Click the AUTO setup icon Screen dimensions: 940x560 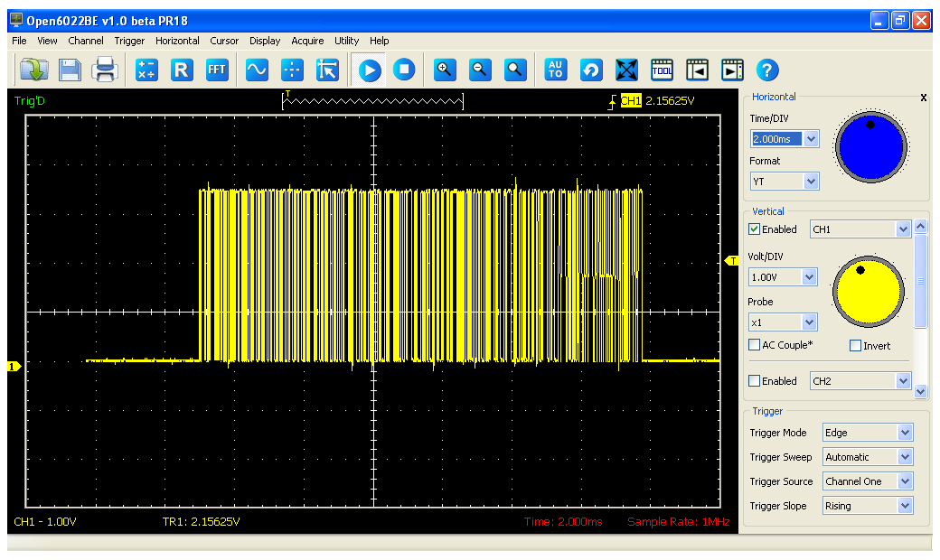556,70
